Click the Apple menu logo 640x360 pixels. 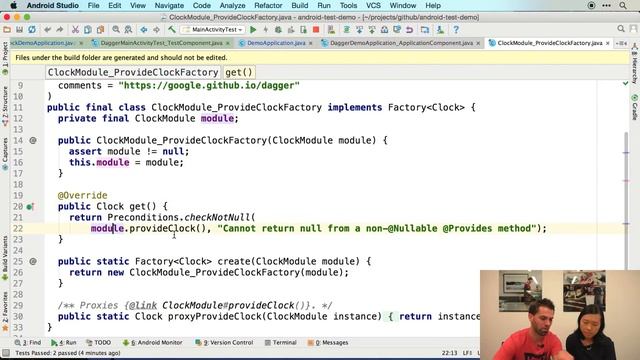[x=13, y=6]
